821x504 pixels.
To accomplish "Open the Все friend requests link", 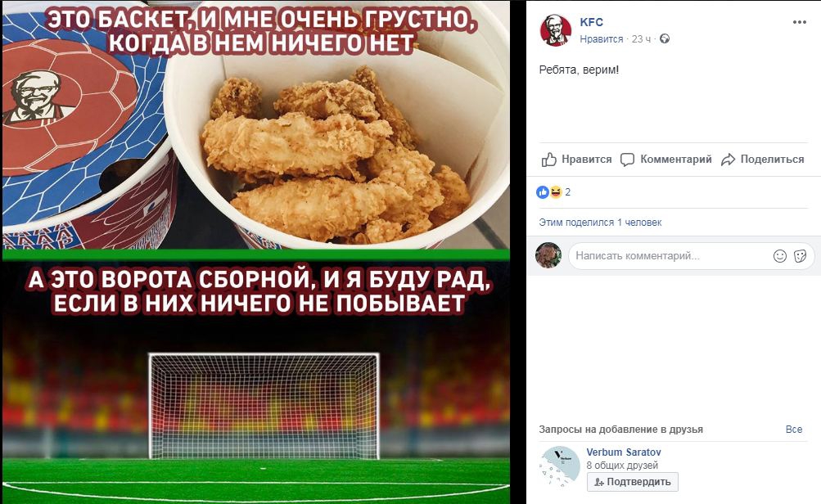I will tap(794, 430).
